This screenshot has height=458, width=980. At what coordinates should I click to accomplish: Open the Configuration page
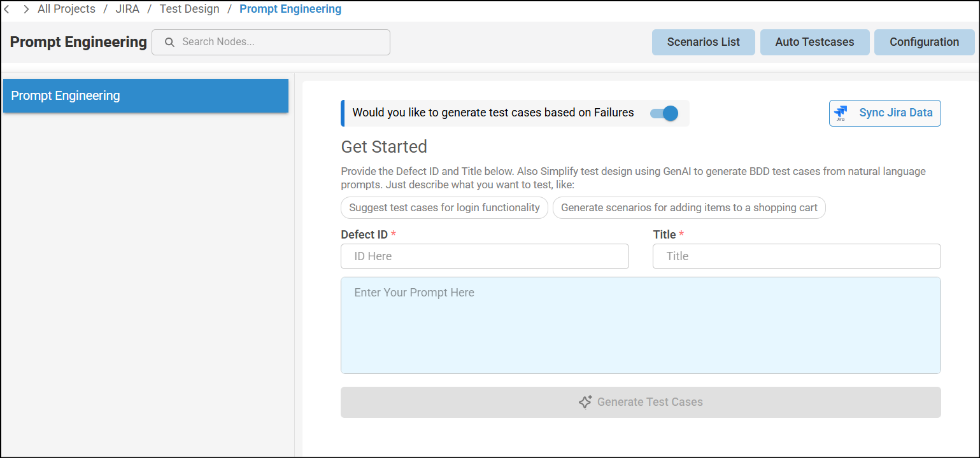(x=924, y=42)
